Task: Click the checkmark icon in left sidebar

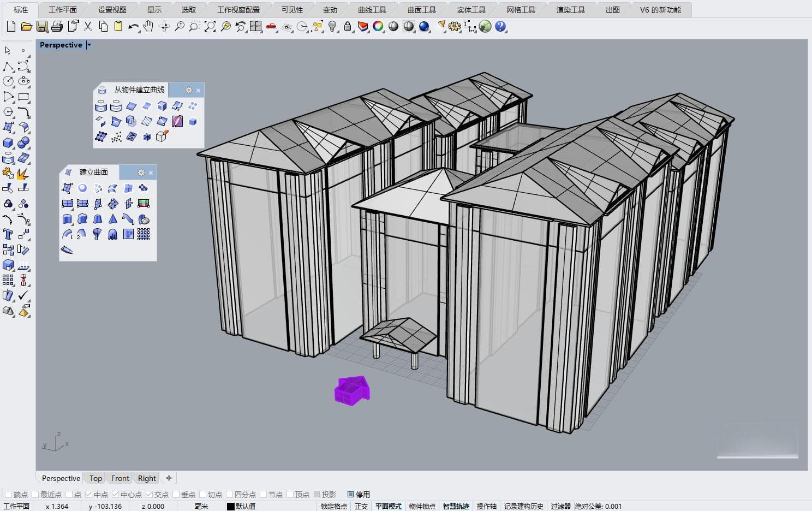Action: 23,295
